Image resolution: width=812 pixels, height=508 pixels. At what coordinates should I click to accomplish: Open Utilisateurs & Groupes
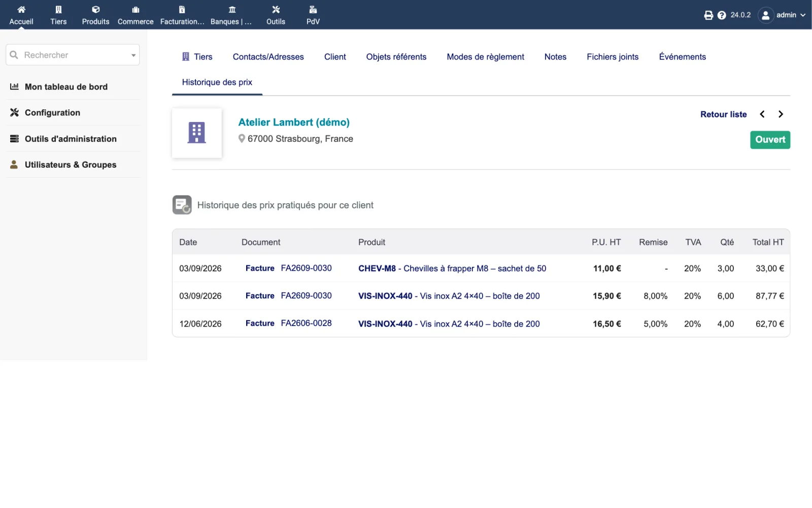pyautogui.click(x=71, y=165)
